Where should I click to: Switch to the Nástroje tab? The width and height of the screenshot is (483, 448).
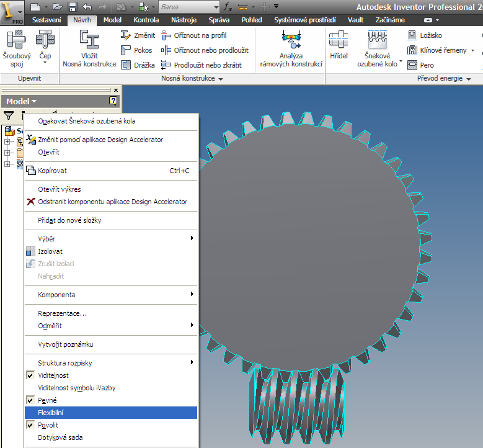pos(184,20)
